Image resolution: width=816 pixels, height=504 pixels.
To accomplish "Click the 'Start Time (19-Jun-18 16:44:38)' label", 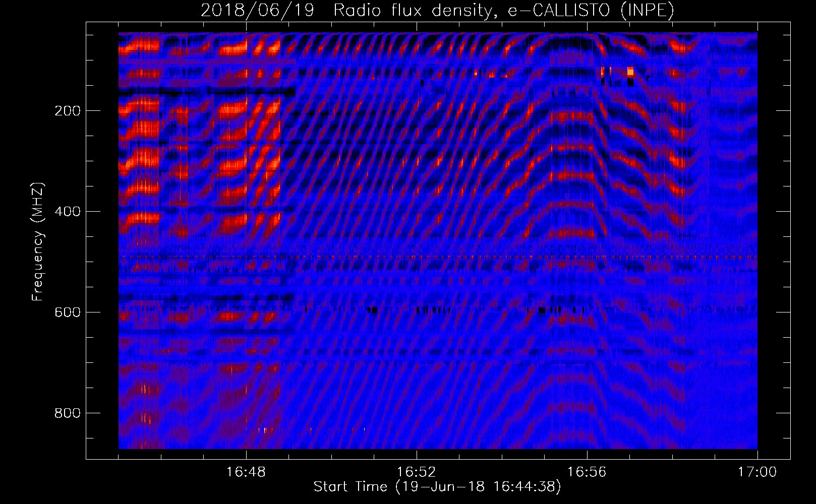I will click(x=437, y=487).
